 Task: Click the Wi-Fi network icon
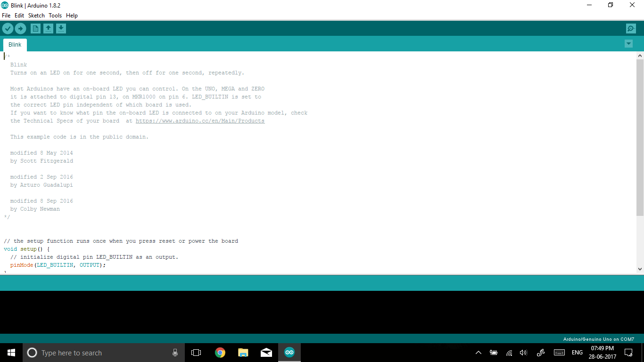509,352
